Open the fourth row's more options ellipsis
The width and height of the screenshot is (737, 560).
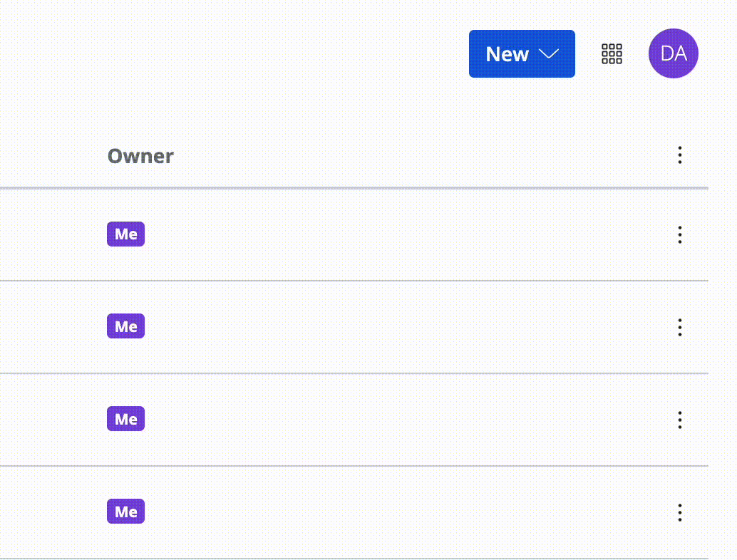679,512
